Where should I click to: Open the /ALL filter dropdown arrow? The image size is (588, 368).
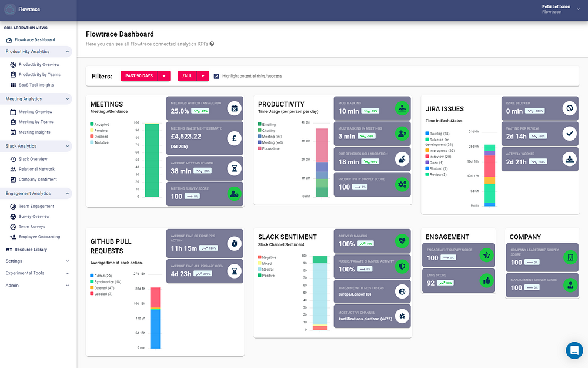point(203,76)
